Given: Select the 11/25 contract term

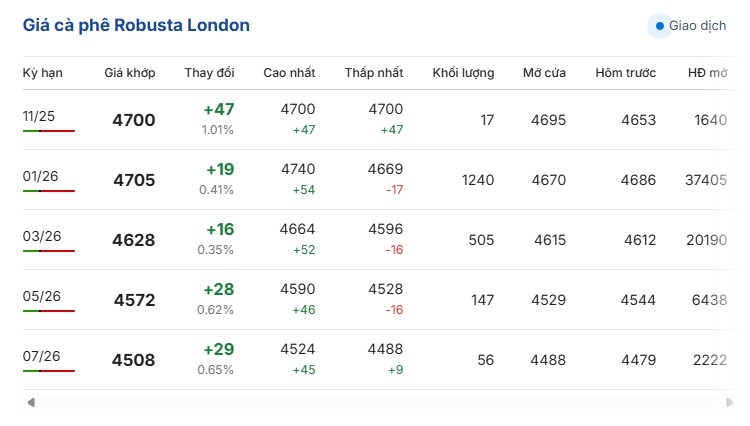Looking at the screenshot, I should coord(38,116).
